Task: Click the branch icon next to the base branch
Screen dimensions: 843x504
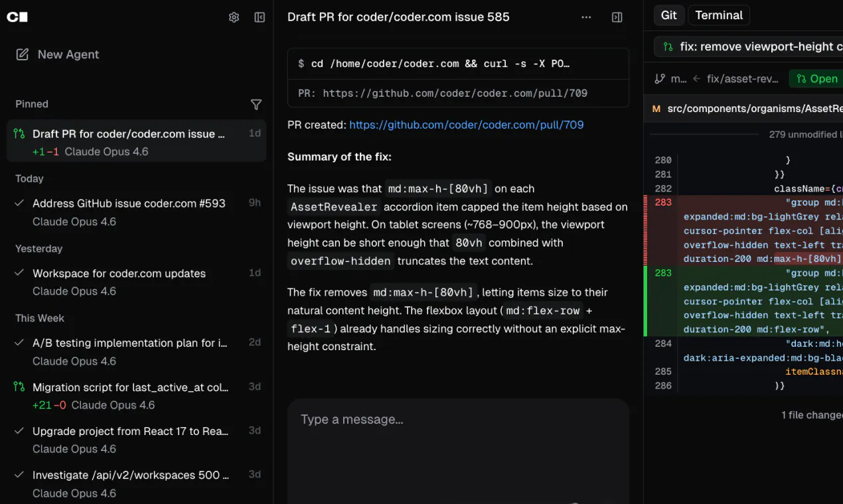Action: point(660,78)
